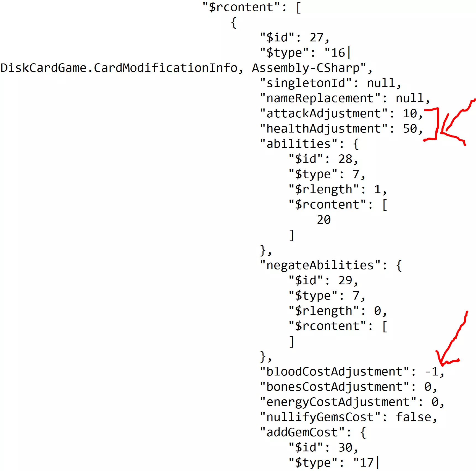476x471 pixels.
Task: Click the "negateAbilities" key text
Action: [320, 265]
